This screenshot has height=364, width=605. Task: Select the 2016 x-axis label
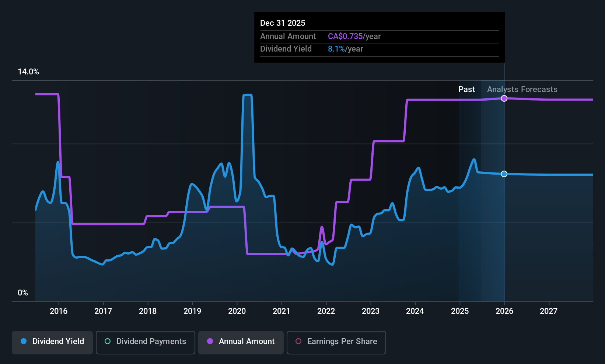[59, 311]
